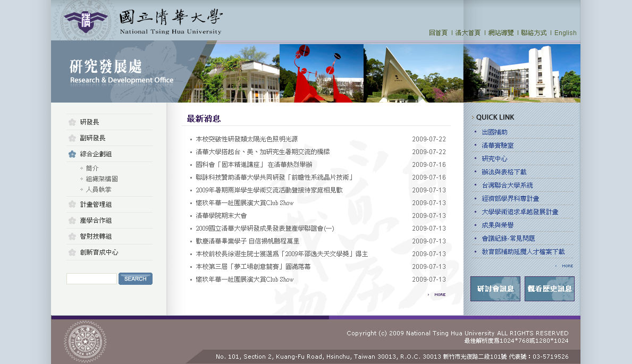Click MORE under the Quick Link list
Viewport: 632px width, 364px height.
pos(567,266)
